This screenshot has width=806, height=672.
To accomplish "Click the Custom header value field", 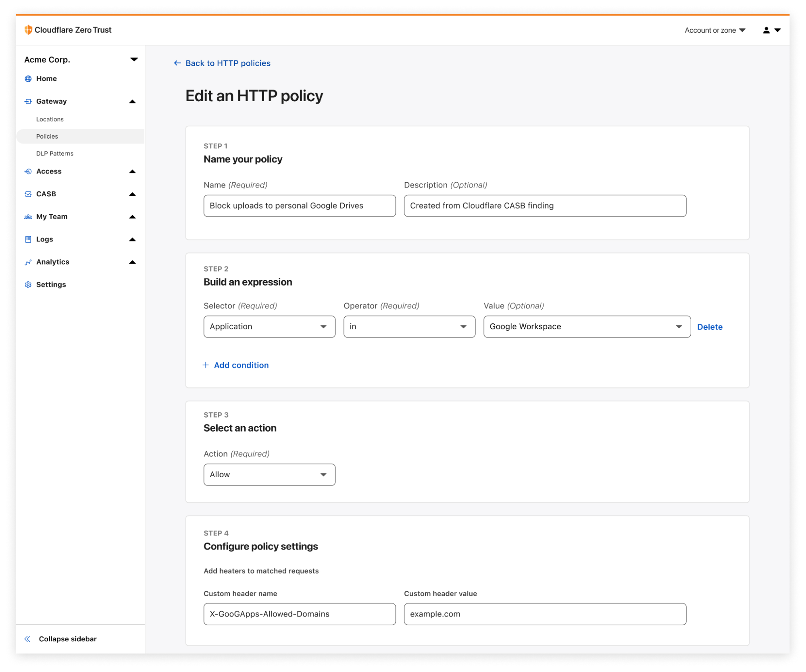I will point(545,614).
